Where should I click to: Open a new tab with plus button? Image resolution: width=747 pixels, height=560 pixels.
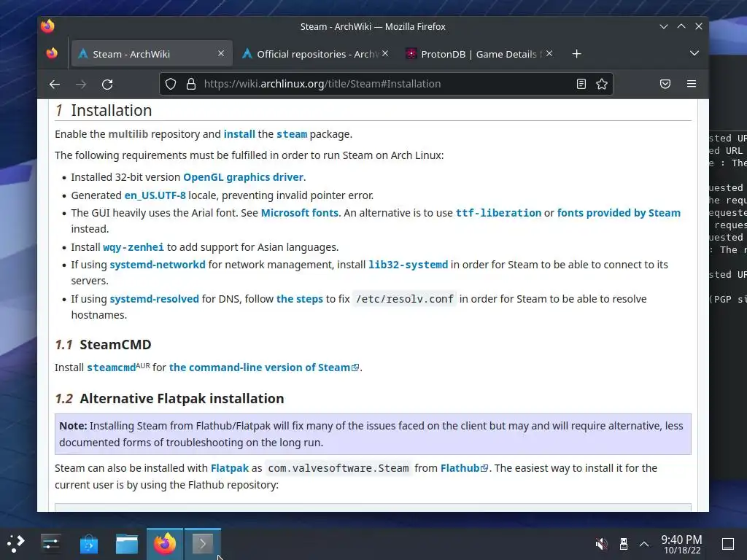(576, 54)
